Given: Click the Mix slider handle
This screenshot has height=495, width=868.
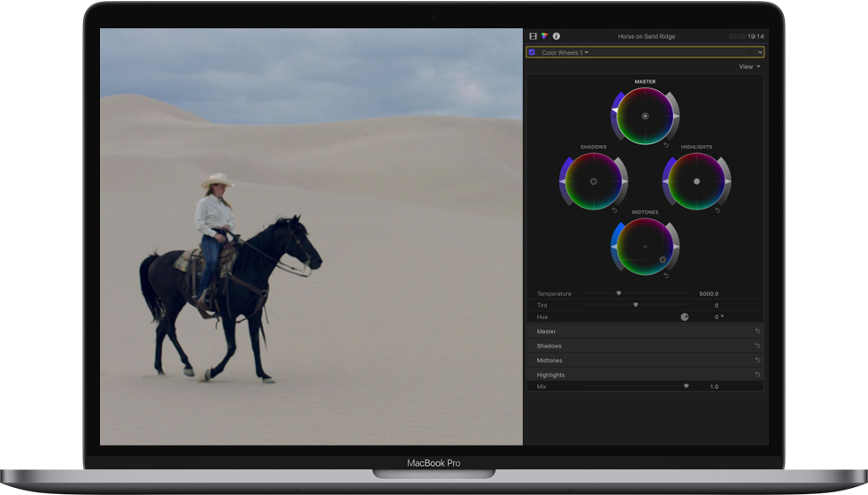Looking at the screenshot, I should [x=686, y=386].
